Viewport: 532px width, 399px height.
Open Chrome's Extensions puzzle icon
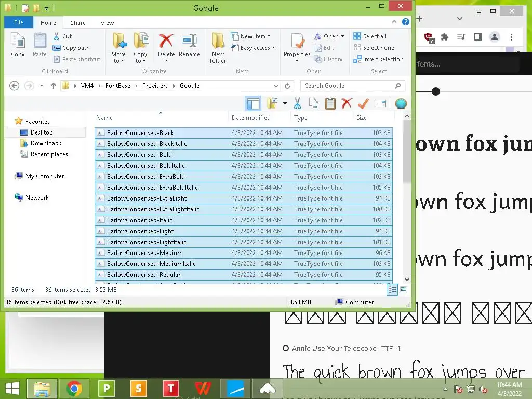pyautogui.click(x=445, y=37)
